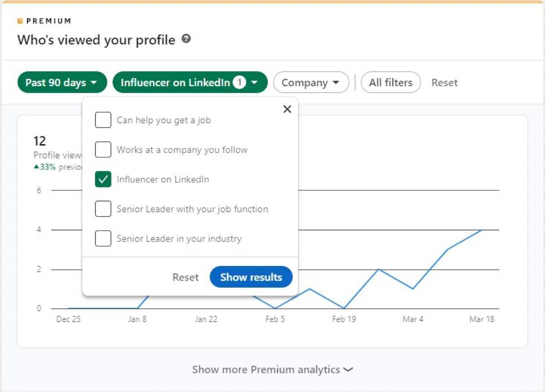Viewport: 545px width, 392px height.
Task: Enable 'Works at a company you follow'
Action: (x=103, y=150)
